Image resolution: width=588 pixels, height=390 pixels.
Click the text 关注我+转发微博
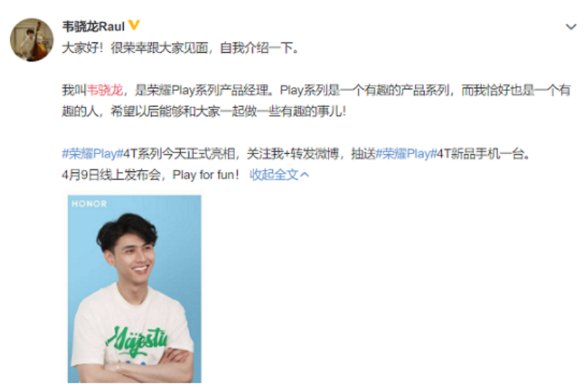tap(293, 153)
